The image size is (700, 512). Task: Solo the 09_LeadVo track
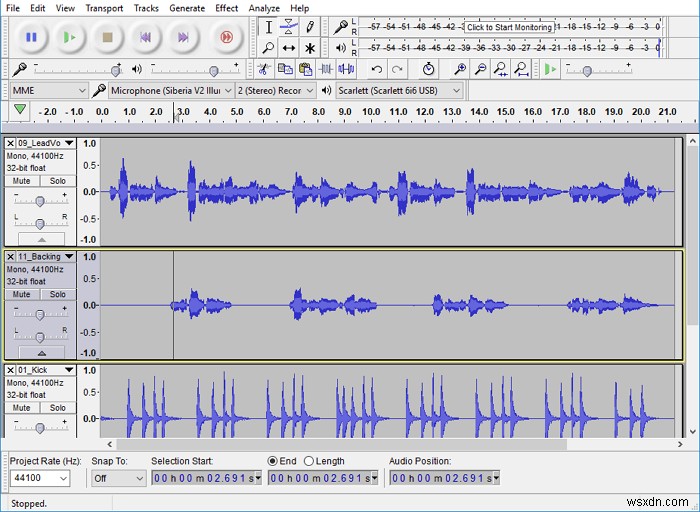click(58, 181)
